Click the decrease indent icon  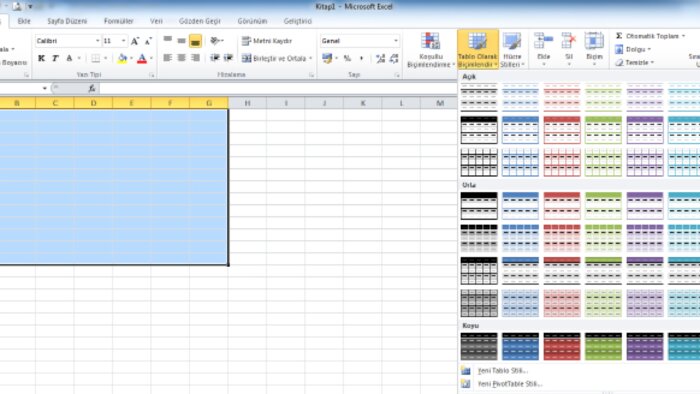point(215,58)
